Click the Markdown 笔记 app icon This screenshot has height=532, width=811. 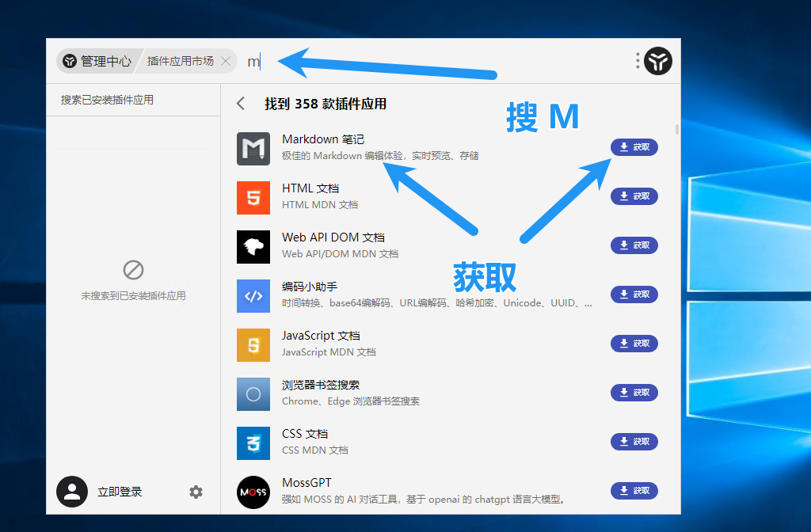tap(253, 149)
